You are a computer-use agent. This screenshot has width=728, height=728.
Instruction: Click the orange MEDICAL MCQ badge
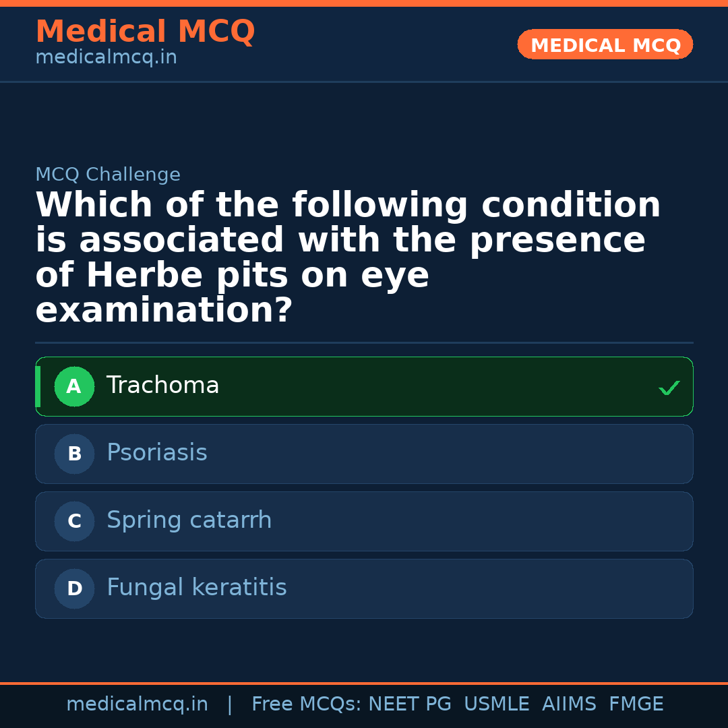605,44
